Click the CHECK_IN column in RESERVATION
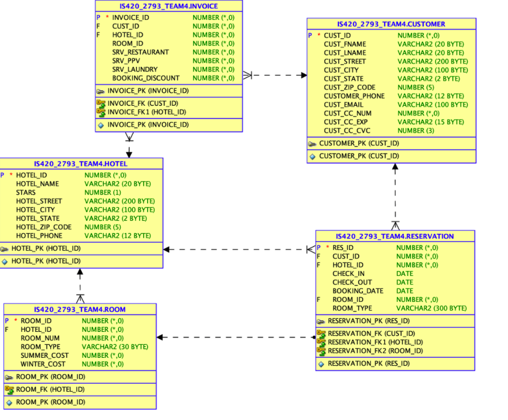The height and width of the screenshot is (420, 508). coord(348,274)
